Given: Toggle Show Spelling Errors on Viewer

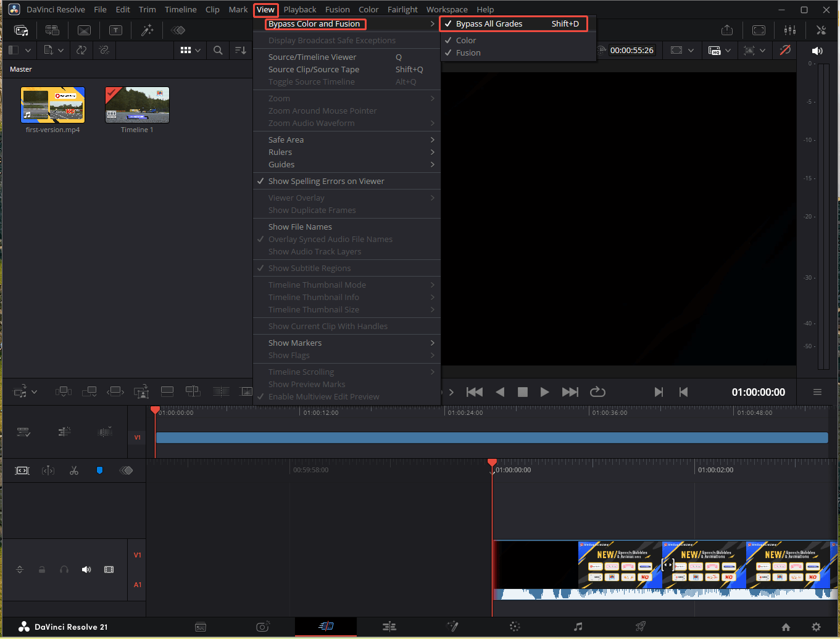Looking at the screenshot, I should pos(347,182).
